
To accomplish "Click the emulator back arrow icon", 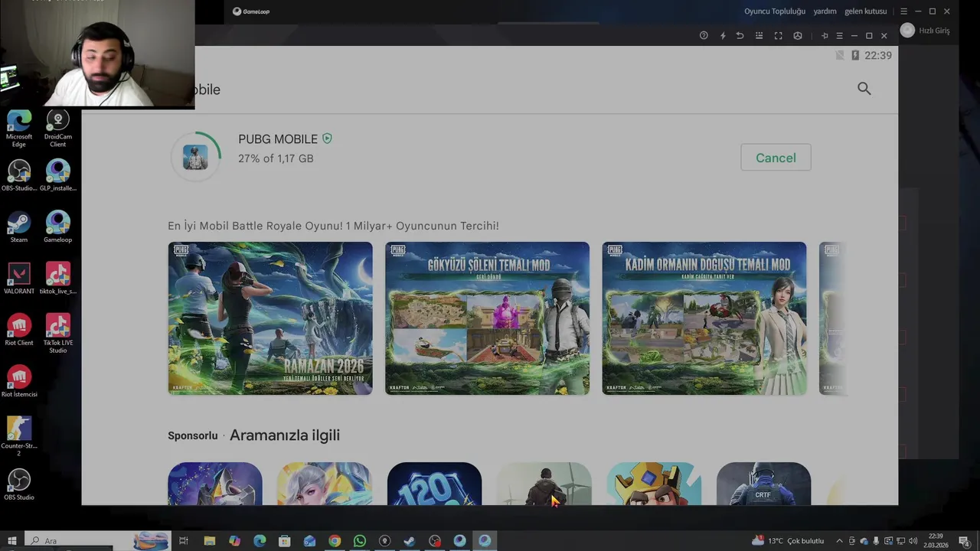I will pyautogui.click(x=740, y=36).
